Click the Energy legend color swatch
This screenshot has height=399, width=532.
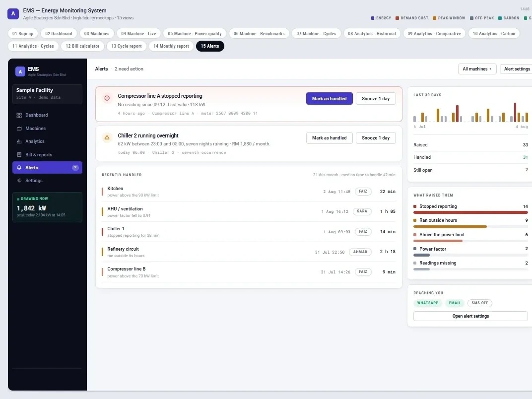pos(373,18)
